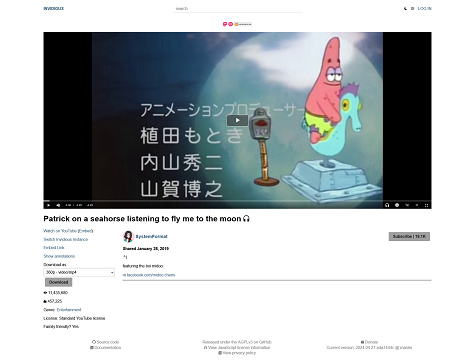Toggle Show annotations link
This screenshot has height=362, width=475.
(59, 256)
